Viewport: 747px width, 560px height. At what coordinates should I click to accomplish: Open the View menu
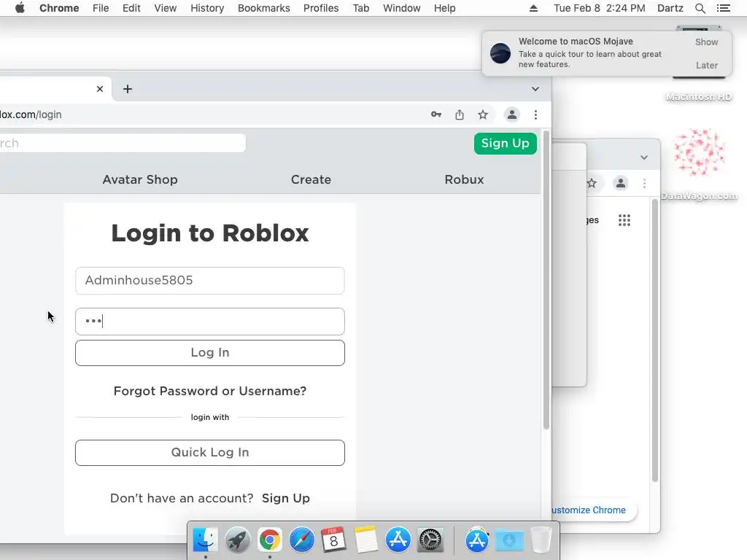(166, 8)
